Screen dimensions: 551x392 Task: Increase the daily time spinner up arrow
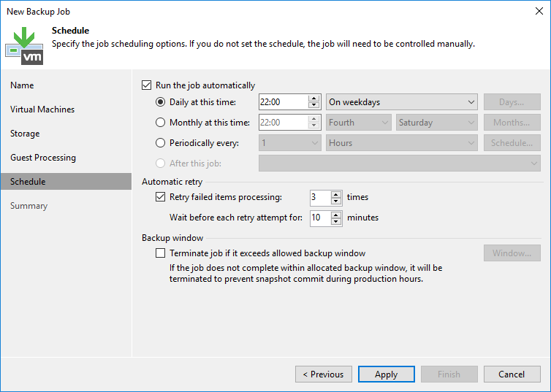(314, 99)
